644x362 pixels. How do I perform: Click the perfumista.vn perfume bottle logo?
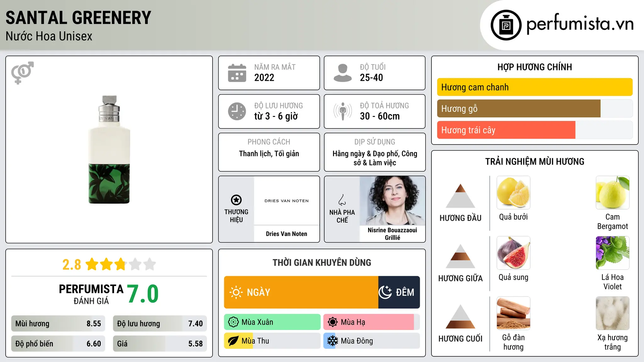[x=506, y=25]
